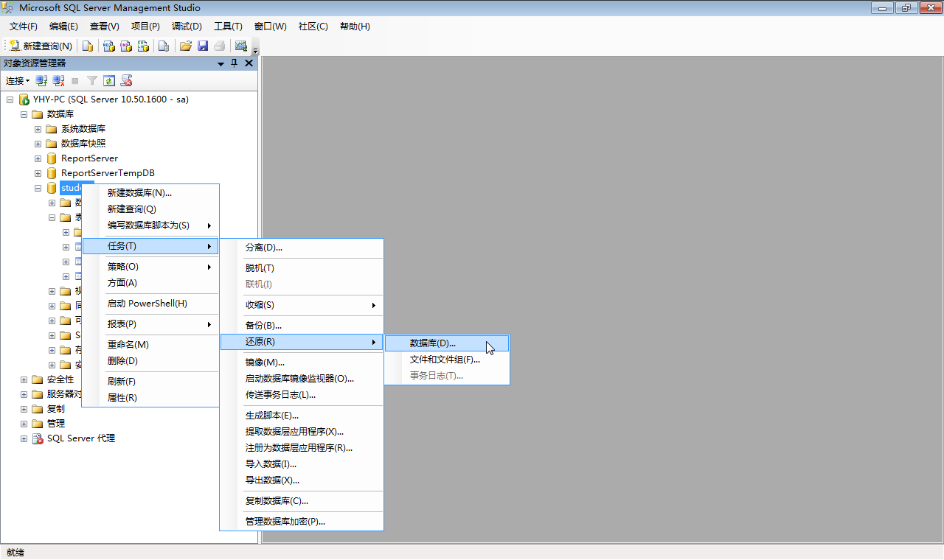This screenshot has width=944, height=560.
Task: Click Analysis Services MDX Query icon
Action: pos(108,46)
